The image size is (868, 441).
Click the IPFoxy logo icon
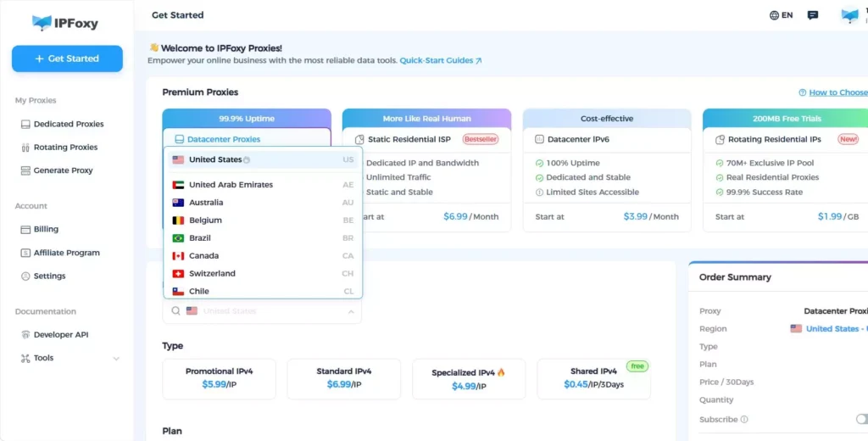(42, 23)
